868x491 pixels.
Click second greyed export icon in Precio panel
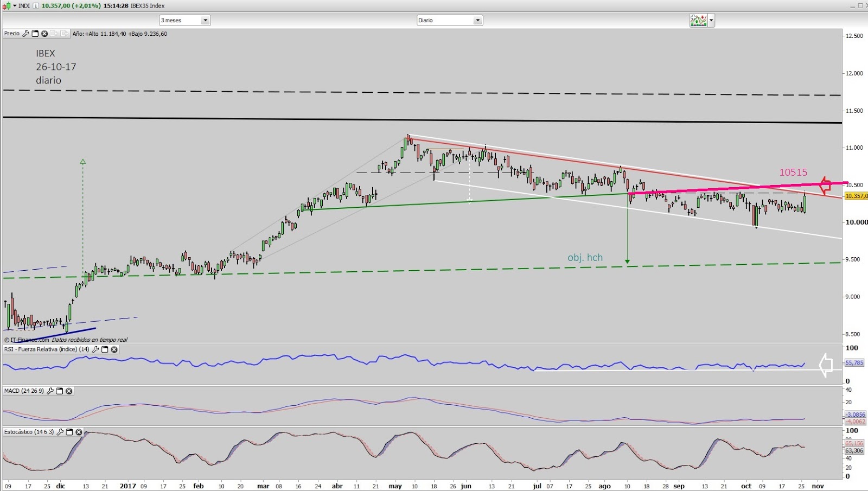click(64, 34)
